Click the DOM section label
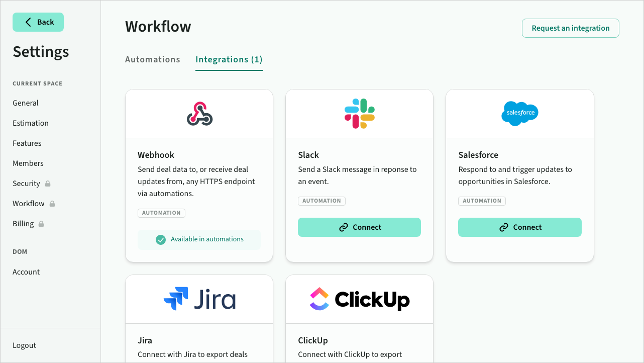 (20, 251)
